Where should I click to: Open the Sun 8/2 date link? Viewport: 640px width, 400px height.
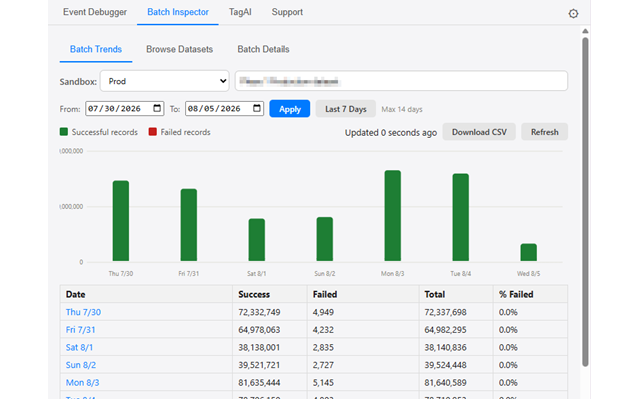point(81,365)
